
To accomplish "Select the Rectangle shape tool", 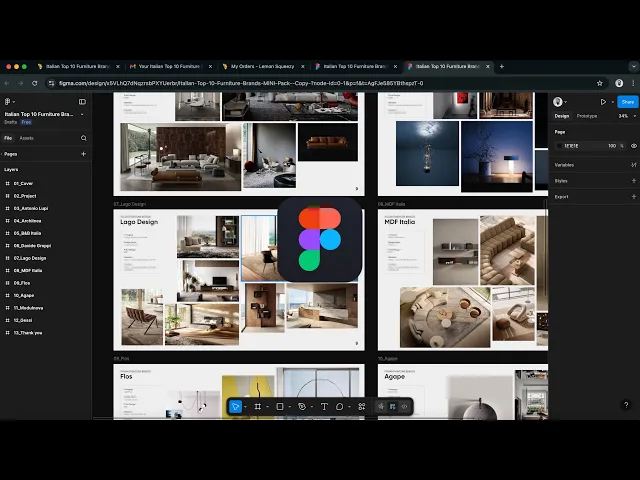I will 280,407.
